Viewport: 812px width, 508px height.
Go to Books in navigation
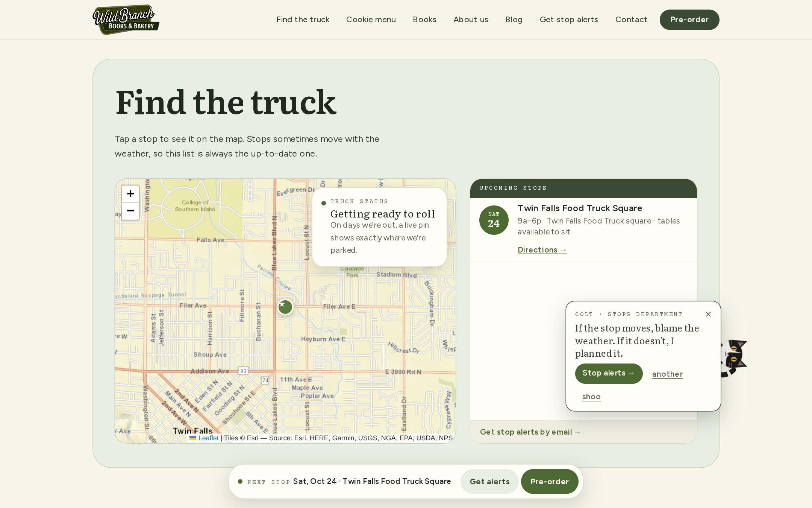[424, 20]
